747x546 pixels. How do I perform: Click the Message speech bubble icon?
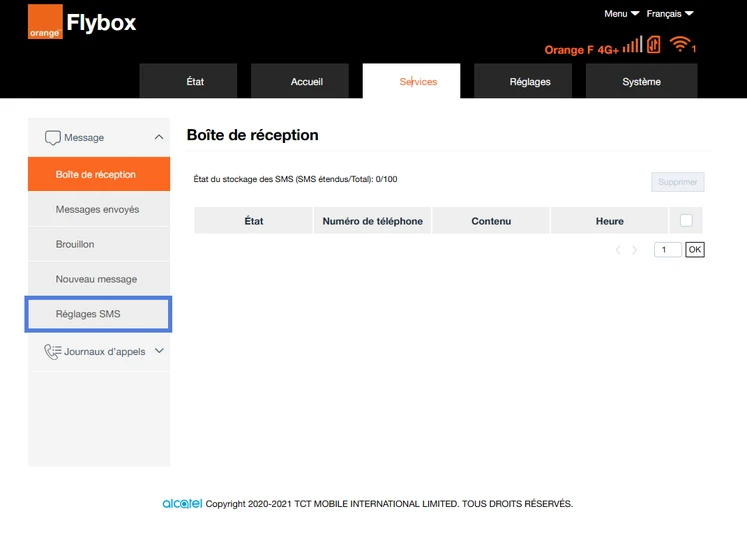pyautogui.click(x=52, y=138)
